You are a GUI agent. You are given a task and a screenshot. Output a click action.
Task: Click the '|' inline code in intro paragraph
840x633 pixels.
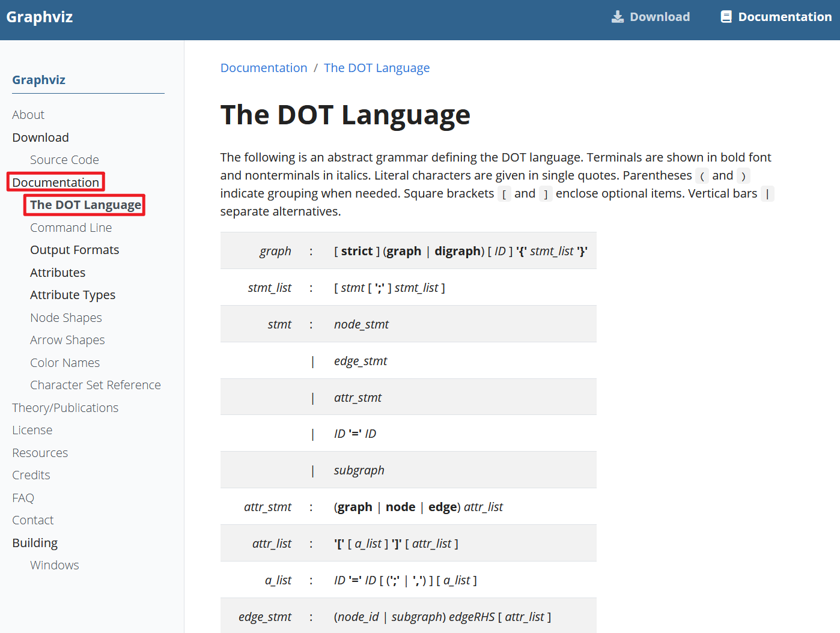click(767, 194)
